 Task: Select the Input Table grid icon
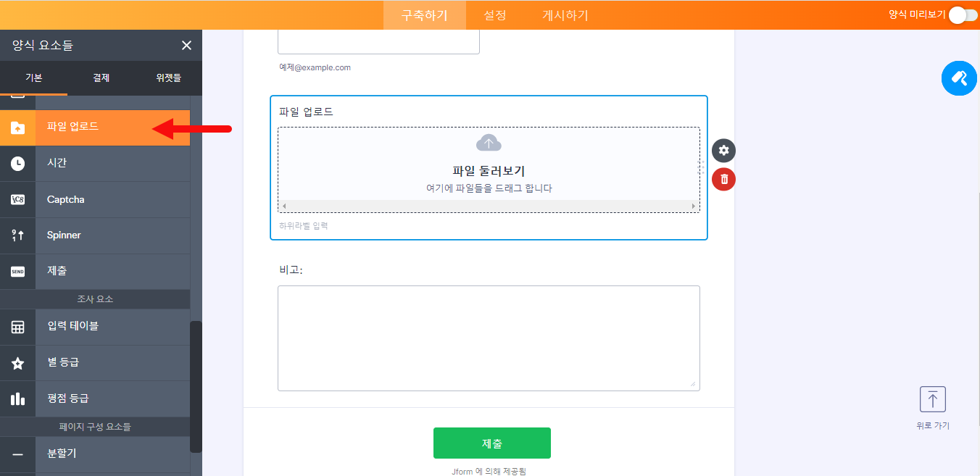(x=17, y=327)
